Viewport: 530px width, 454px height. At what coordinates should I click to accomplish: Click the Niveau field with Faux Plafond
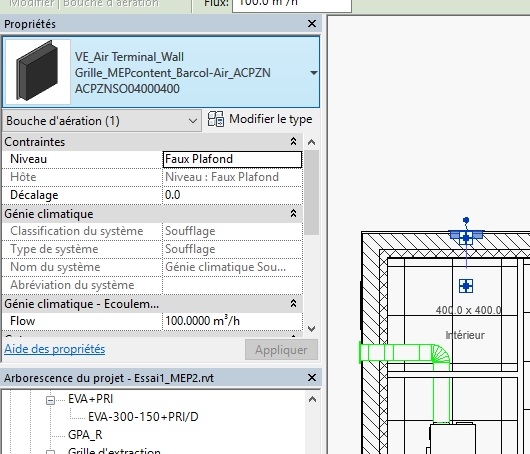(x=232, y=159)
